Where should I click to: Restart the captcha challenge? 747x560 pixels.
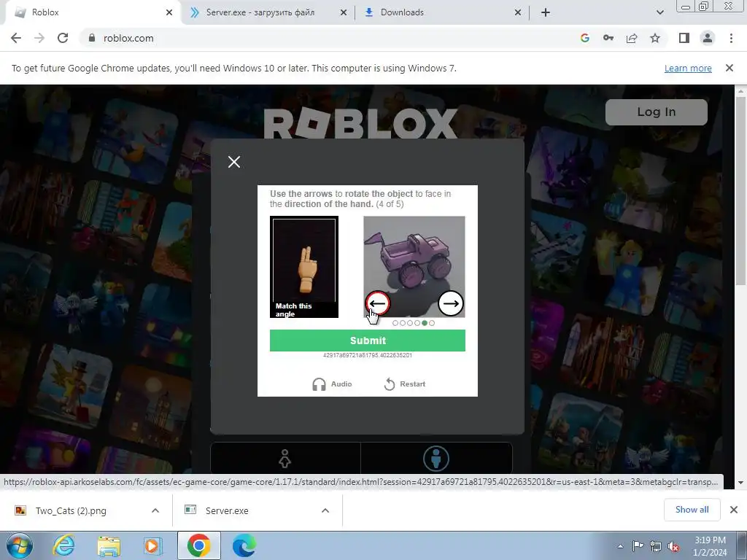coord(405,384)
